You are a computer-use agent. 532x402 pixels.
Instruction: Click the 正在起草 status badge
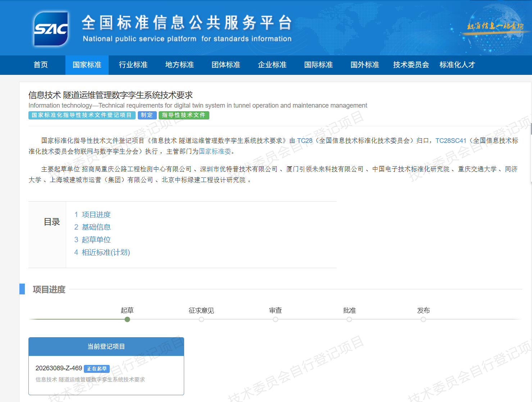pyautogui.click(x=97, y=369)
